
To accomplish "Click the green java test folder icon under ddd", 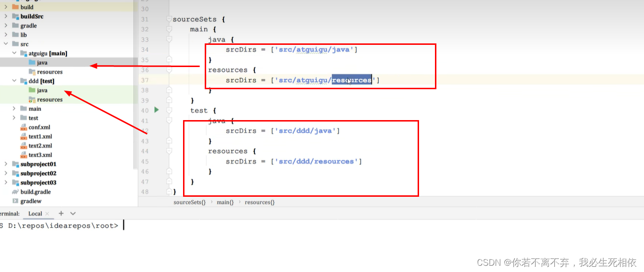I will [x=32, y=90].
